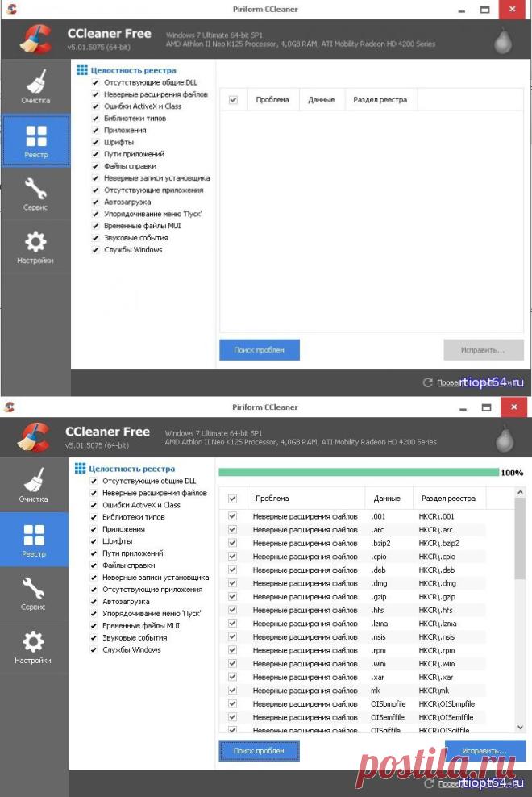This screenshot has height=797, width=532.
Task: Click the Реестр grid icon in the empty-results window
Action: click(36, 136)
